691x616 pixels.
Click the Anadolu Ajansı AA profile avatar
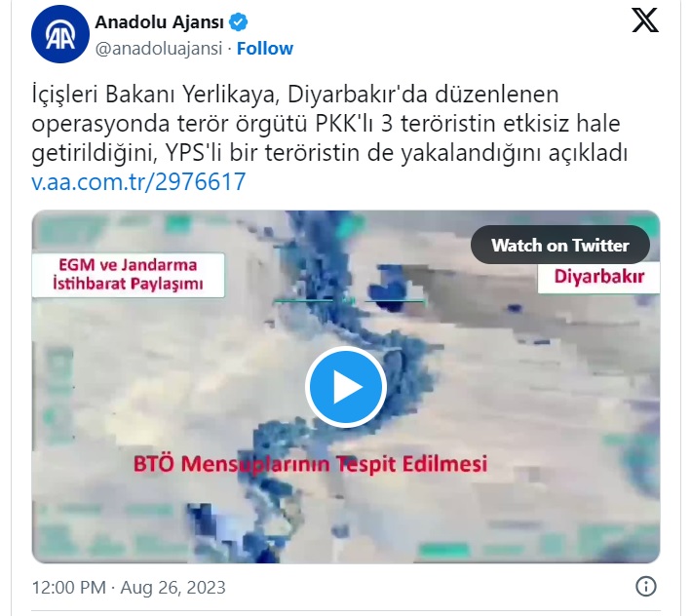(59, 34)
